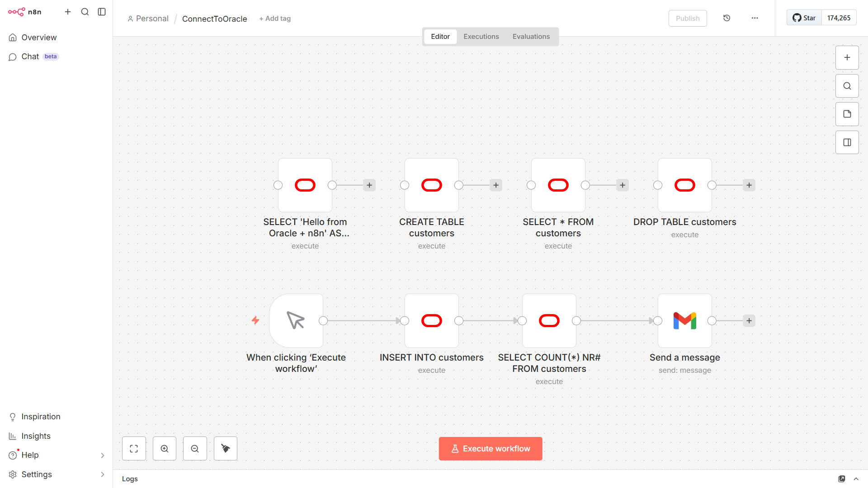Screen dimensions: 868x488
Task: Click the tidy up nodes icon
Action: tap(226, 449)
